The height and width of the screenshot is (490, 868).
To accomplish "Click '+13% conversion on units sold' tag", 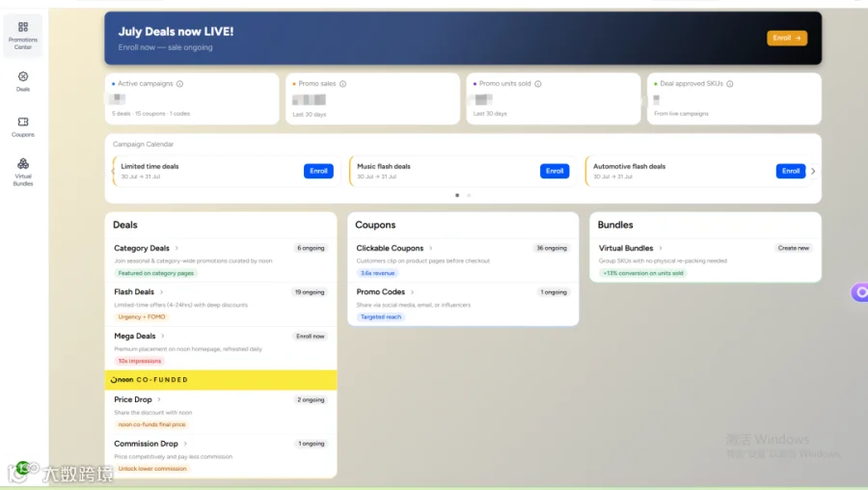I will 642,273.
